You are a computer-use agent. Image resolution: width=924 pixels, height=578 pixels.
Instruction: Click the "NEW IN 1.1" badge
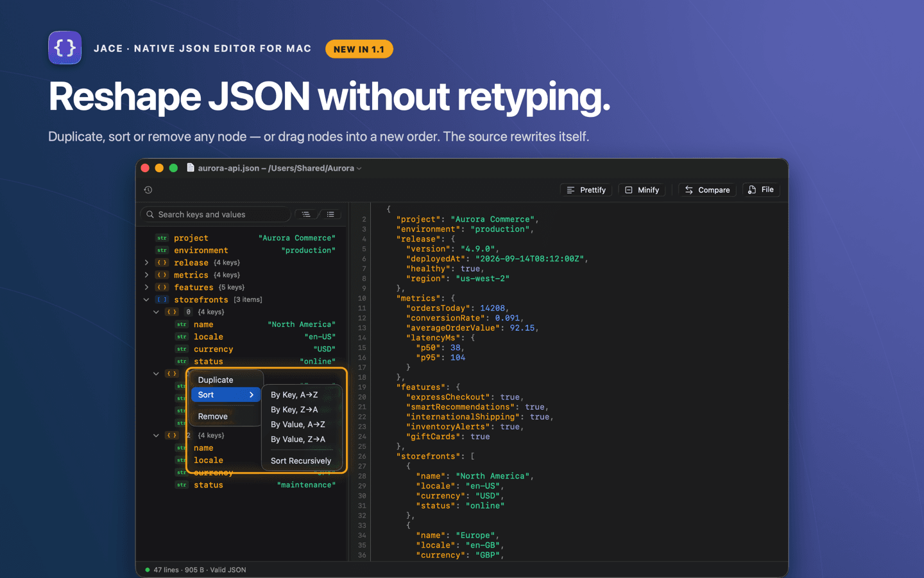[x=359, y=49]
